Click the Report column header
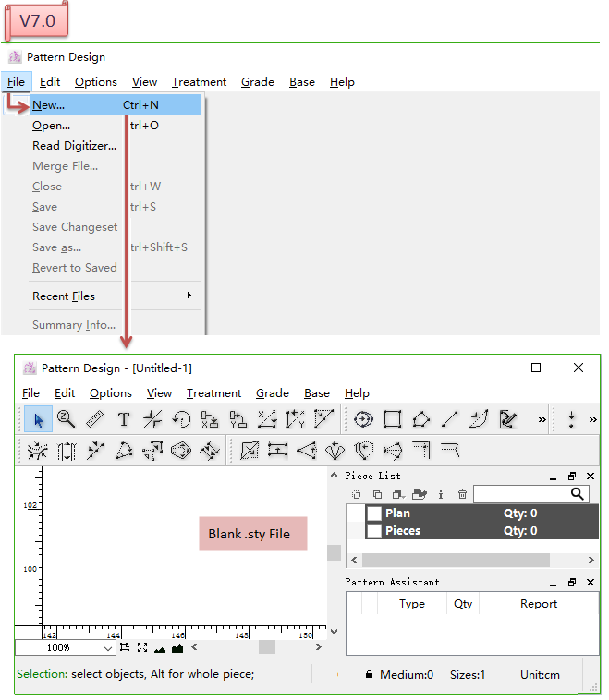 coord(538,603)
